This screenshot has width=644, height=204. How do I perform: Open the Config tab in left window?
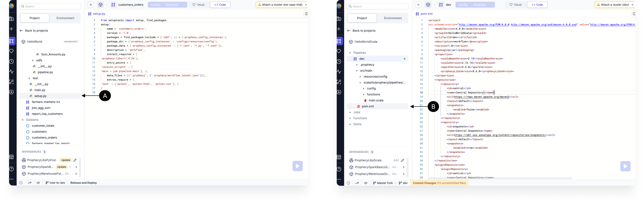tap(155, 5)
